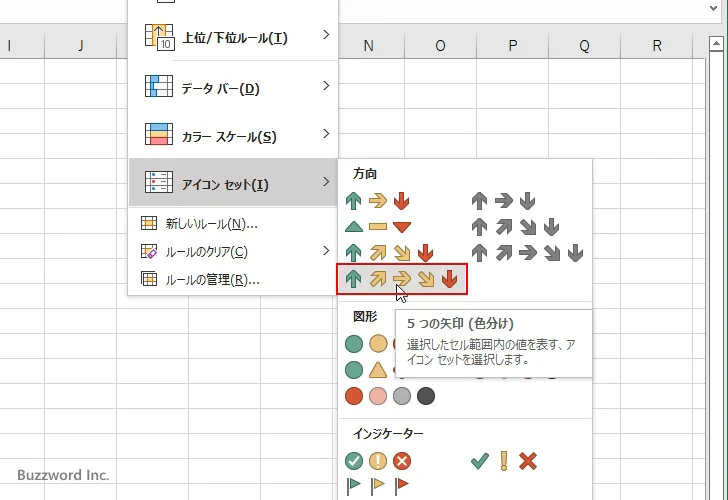728x500 pixels.
Task: Select column Q header
Action: pos(585,46)
